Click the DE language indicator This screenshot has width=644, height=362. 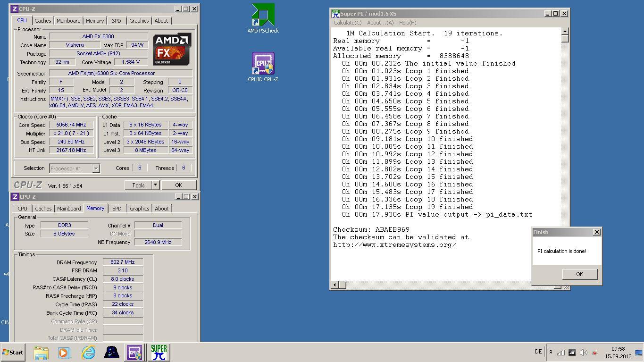click(x=538, y=352)
